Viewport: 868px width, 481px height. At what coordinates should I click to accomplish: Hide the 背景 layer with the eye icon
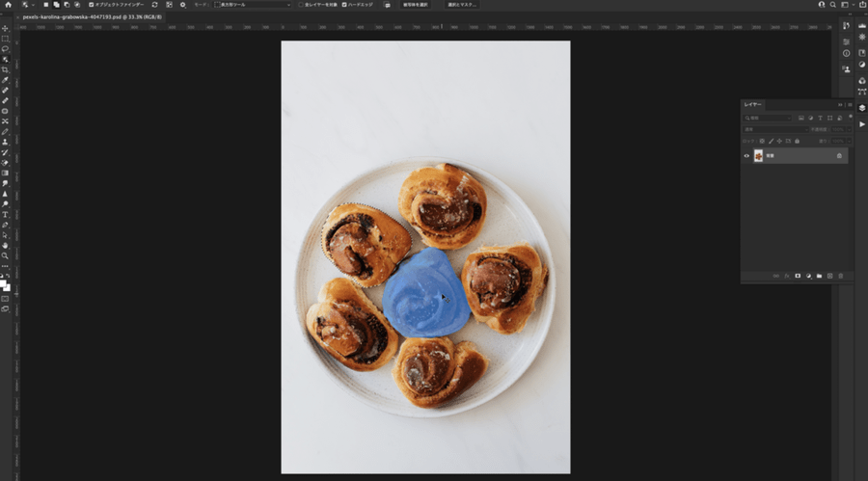pyautogui.click(x=746, y=155)
